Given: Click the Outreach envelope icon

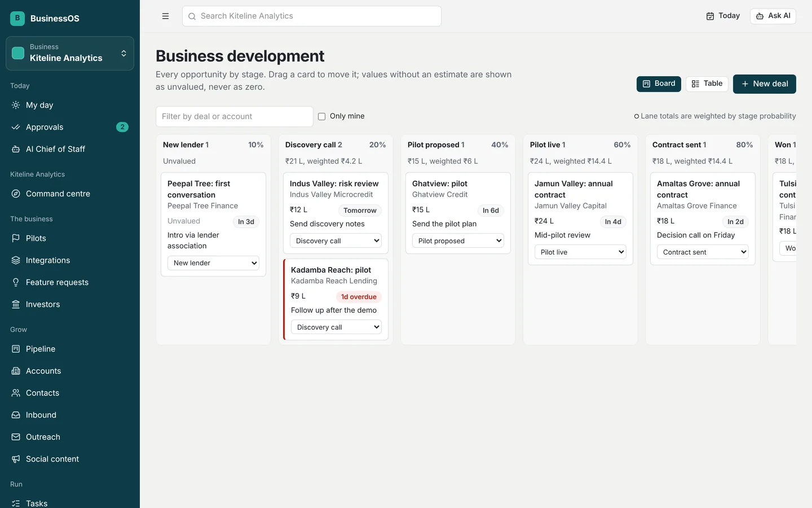Looking at the screenshot, I should coord(16,437).
